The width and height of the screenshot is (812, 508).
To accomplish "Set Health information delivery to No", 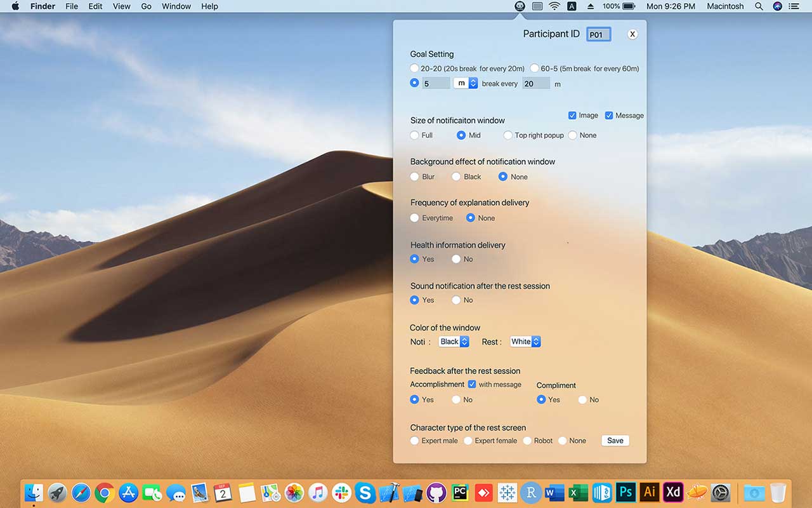I will tap(456, 259).
